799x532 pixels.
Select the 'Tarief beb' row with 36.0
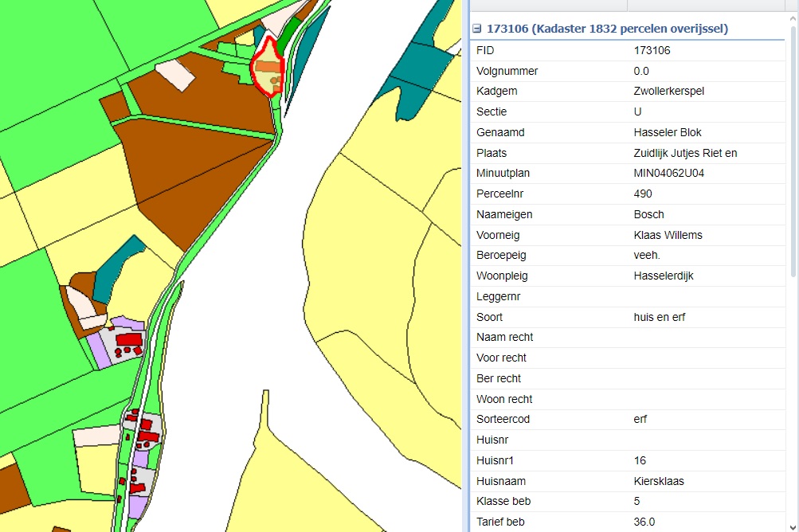[x=627, y=522]
